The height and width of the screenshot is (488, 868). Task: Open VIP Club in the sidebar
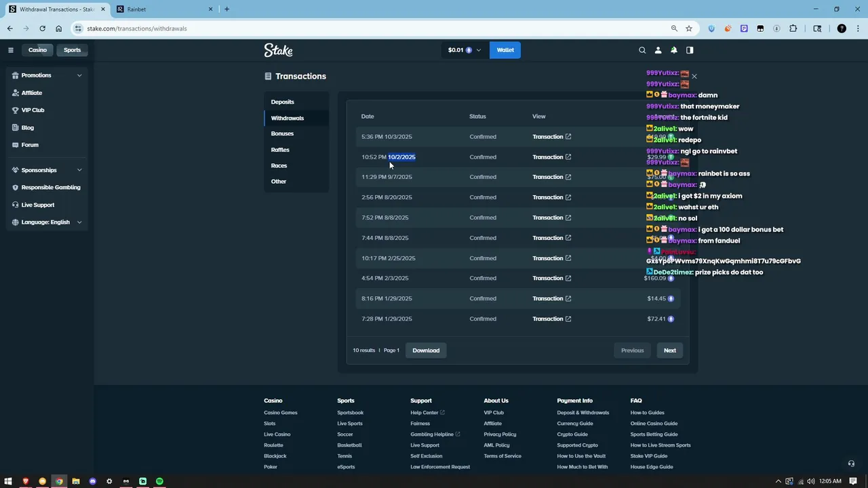[47, 110]
